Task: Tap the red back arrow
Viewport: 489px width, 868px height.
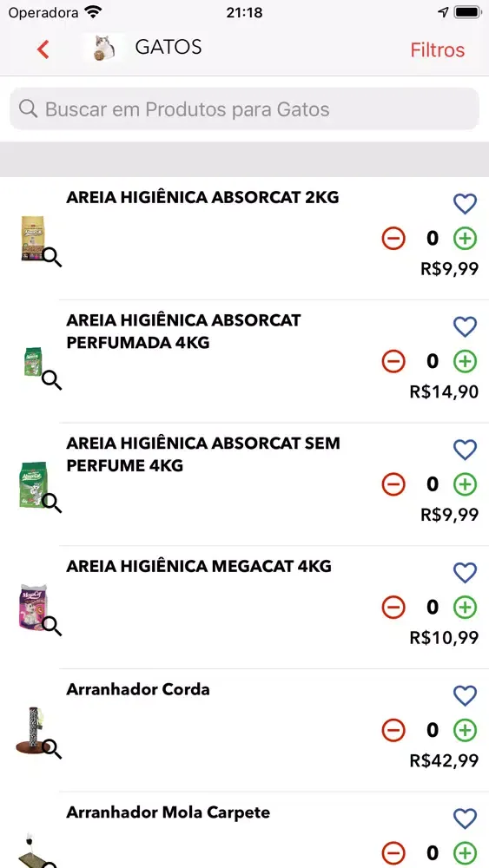Action: click(43, 49)
